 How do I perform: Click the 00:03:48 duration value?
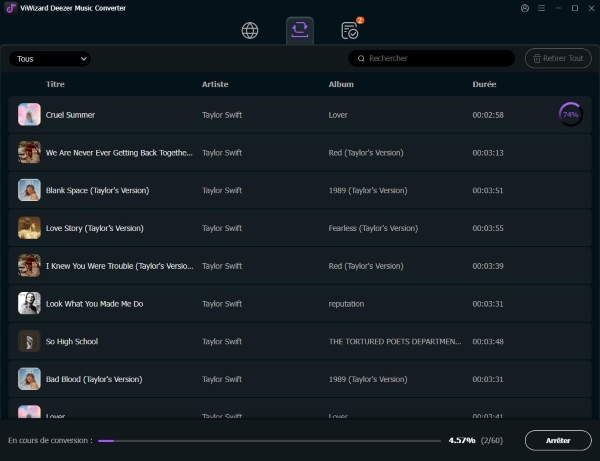(488, 342)
